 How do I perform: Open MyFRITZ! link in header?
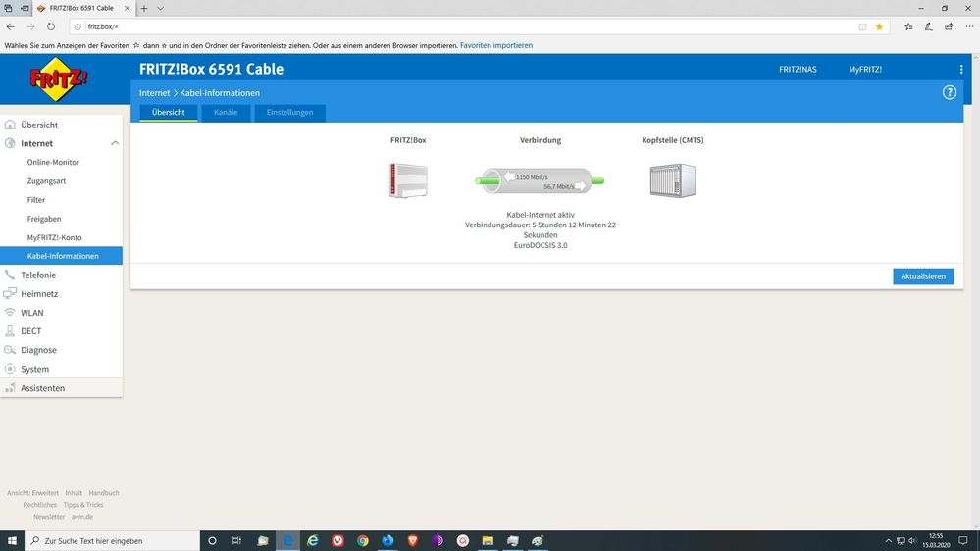pos(865,70)
